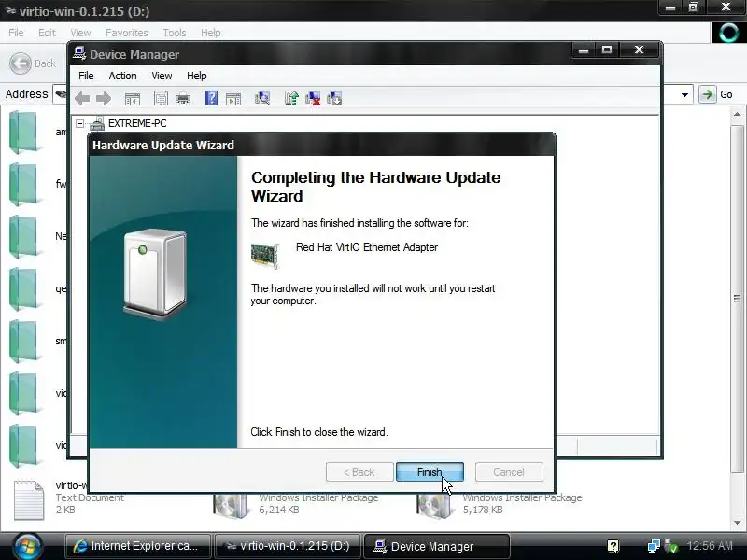The width and height of the screenshot is (747, 560).
Task: Click the safely remove hardware tray icon
Action: point(670,546)
